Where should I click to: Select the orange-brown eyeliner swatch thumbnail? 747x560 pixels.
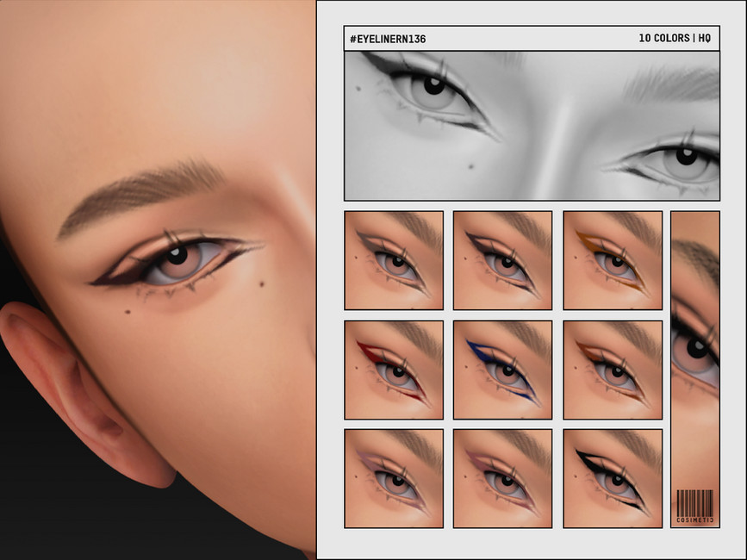click(x=613, y=258)
